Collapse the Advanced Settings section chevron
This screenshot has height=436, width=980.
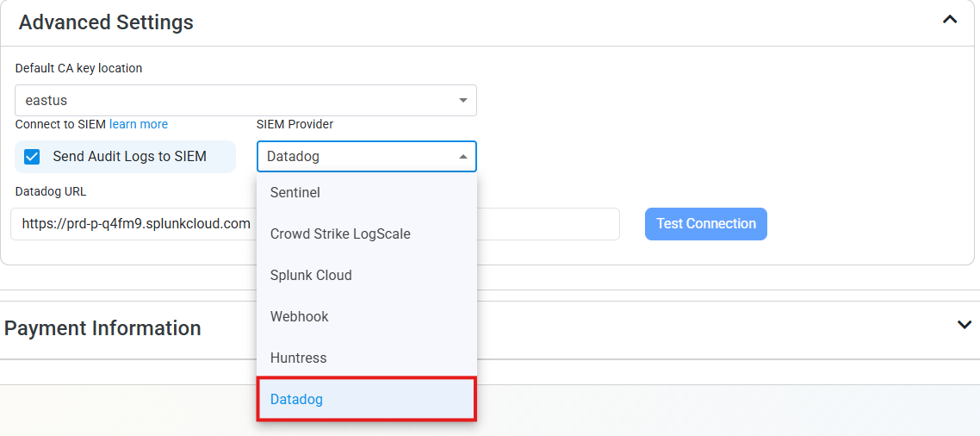pyautogui.click(x=949, y=20)
